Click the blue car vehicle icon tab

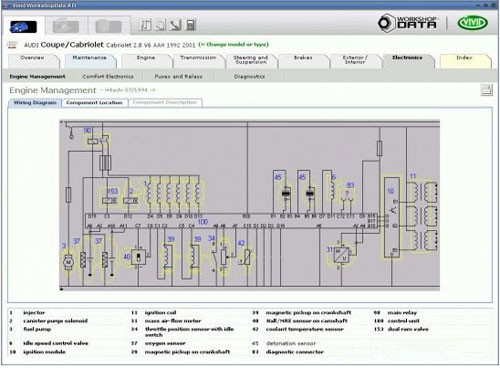click(23, 27)
